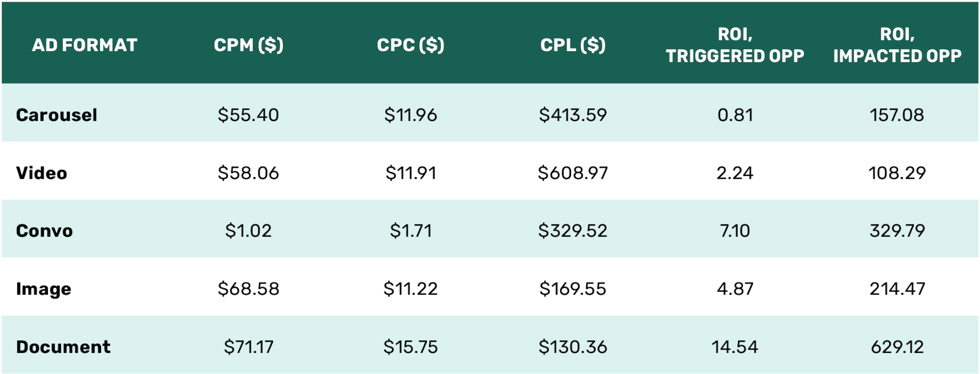
Task: Click the AD FORMAT column header
Action: [85, 45]
